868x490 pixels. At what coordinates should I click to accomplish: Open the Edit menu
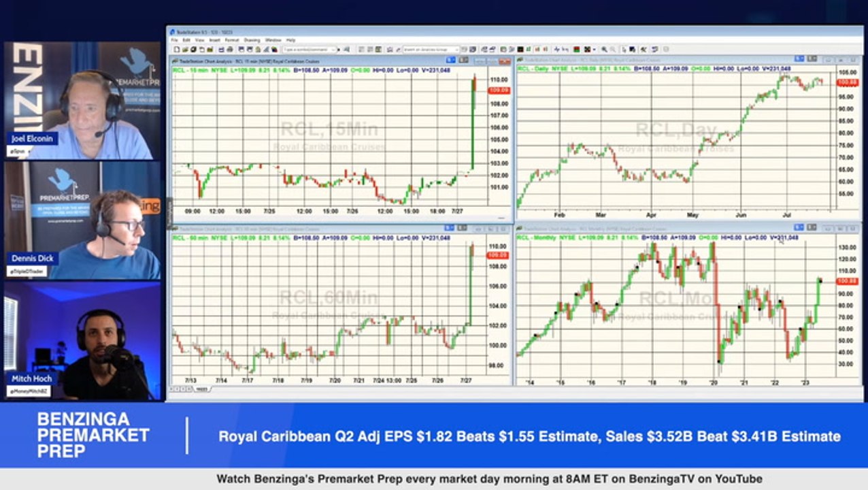tap(186, 40)
